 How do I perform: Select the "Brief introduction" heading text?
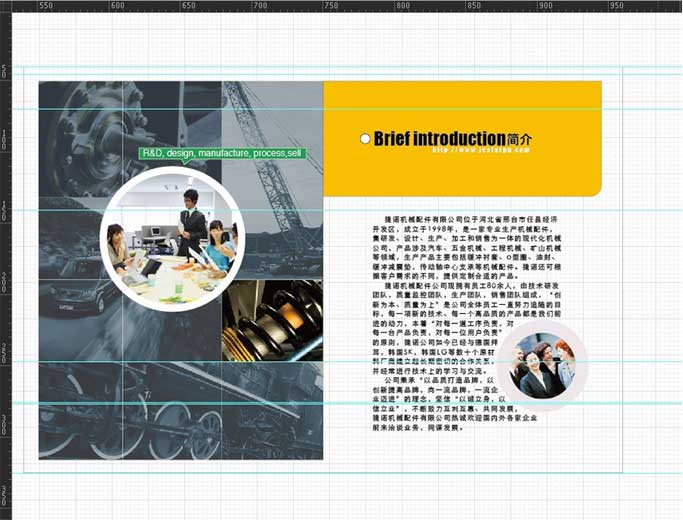(x=439, y=138)
